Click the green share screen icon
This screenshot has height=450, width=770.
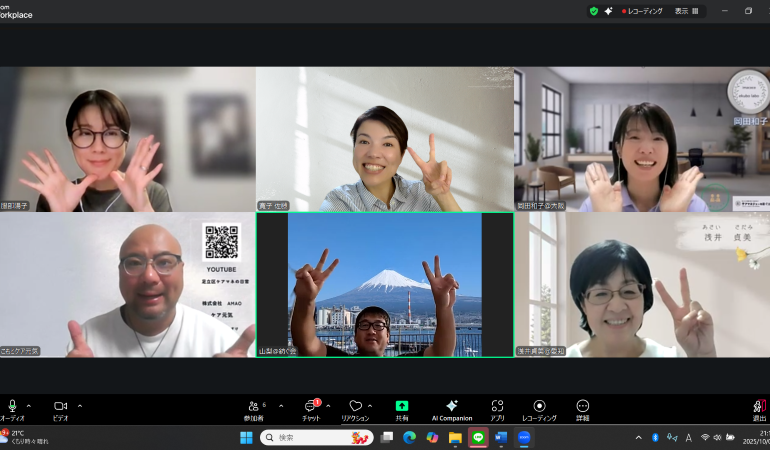click(402, 406)
